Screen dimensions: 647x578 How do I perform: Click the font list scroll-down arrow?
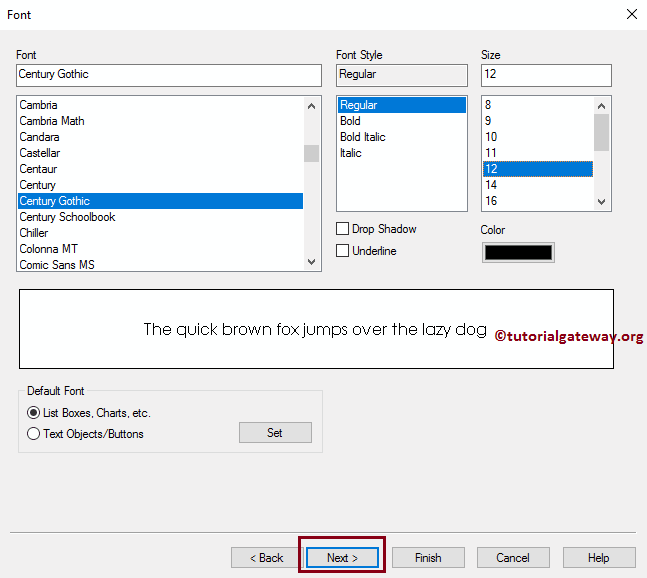312,262
